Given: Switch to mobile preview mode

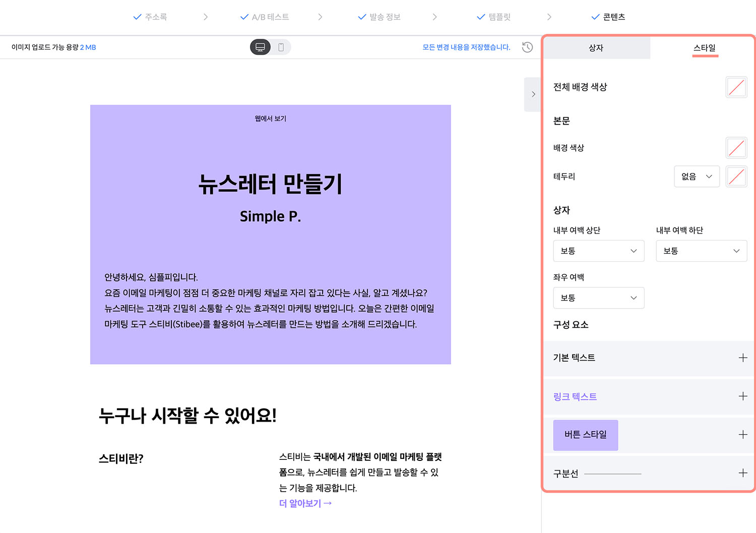Looking at the screenshot, I should 281,47.
